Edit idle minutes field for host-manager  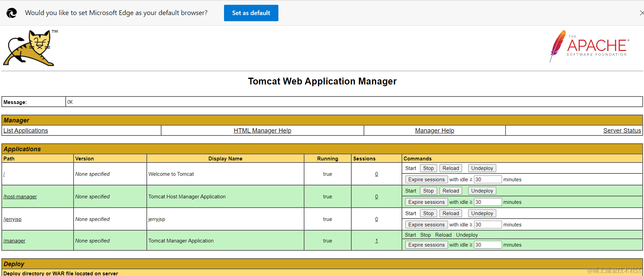coord(488,202)
